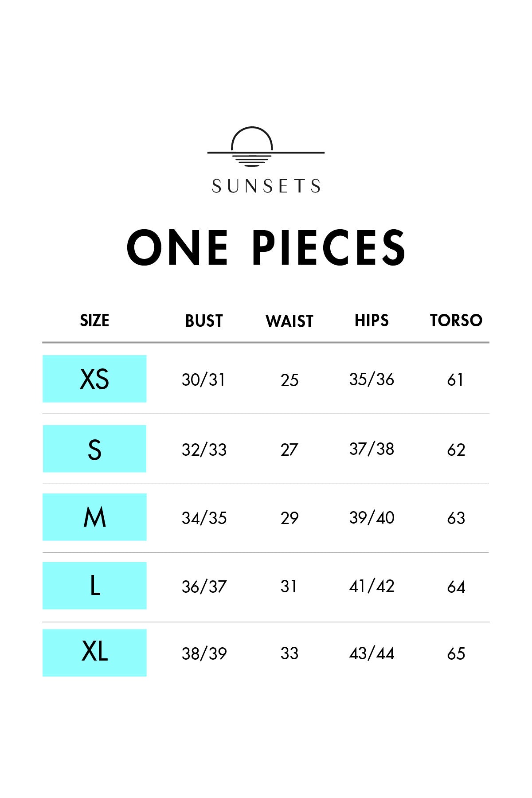This screenshot has width=532, height=798.
Task: Click the ONE PIECES heading
Action: coord(266,247)
